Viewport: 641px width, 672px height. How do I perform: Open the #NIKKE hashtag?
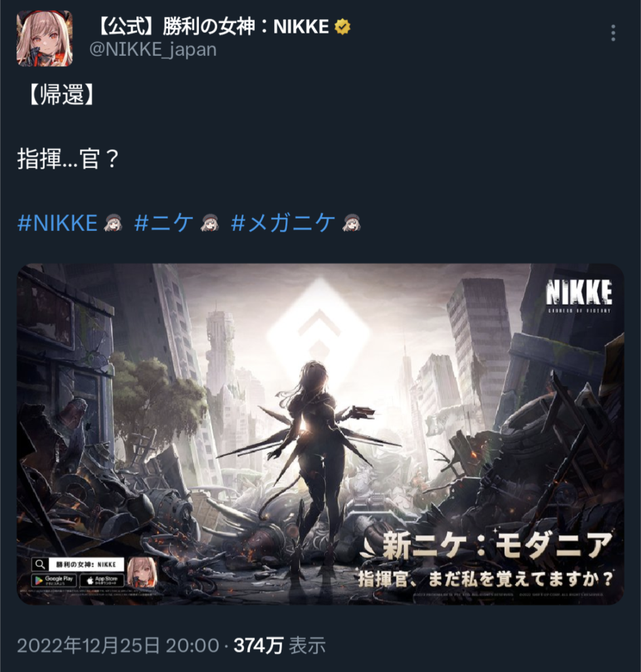tap(58, 223)
